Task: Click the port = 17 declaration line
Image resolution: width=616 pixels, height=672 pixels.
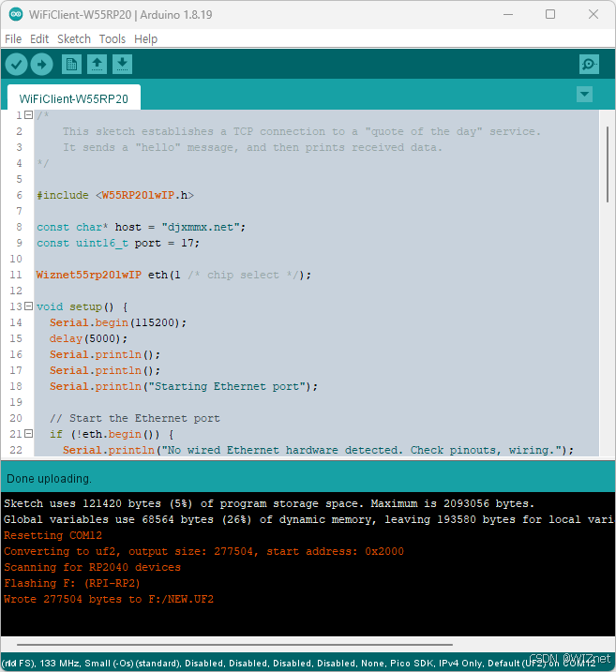Action: point(118,243)
